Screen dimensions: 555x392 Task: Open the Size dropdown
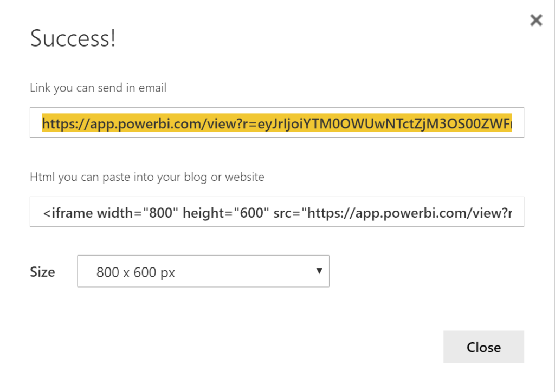click(x=203, y=271)
